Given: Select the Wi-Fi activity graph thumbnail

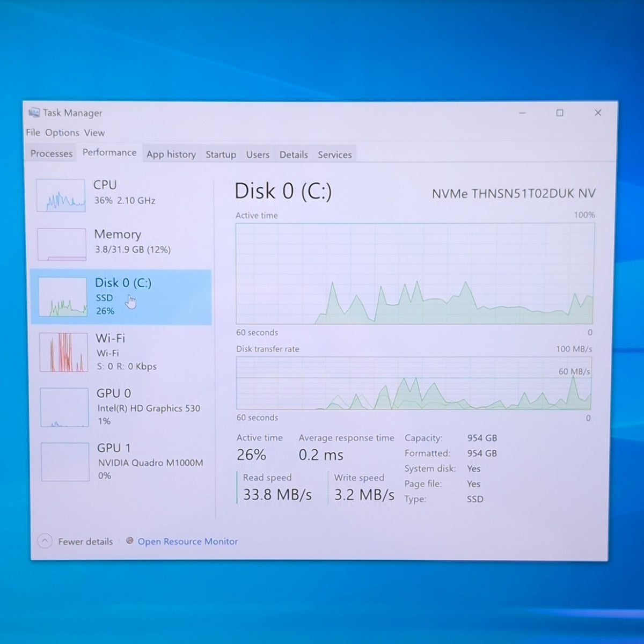Looking at the screenshot, I should [64, 352].
